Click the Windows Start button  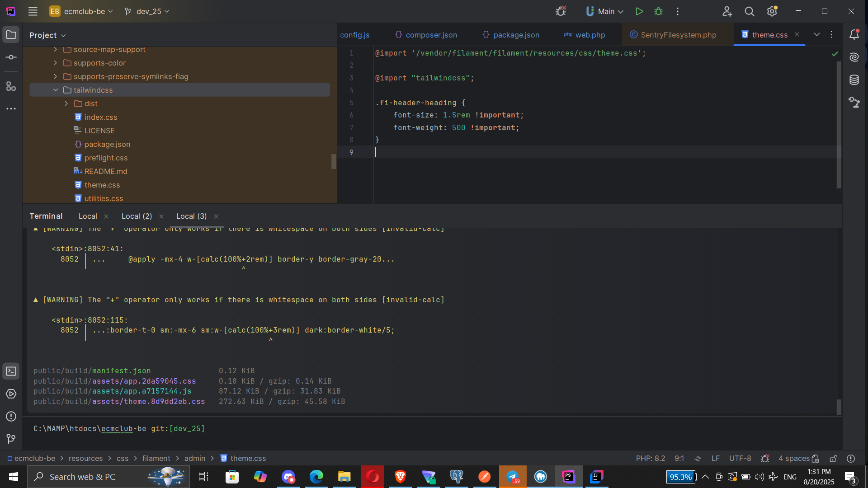click(x=13, y=477)
